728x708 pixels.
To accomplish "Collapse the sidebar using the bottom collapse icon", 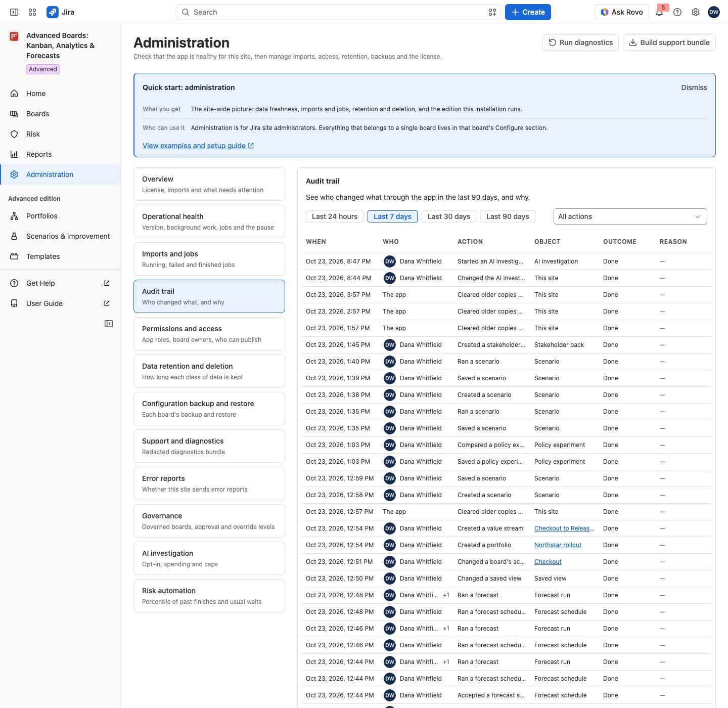I will (109, 324).
